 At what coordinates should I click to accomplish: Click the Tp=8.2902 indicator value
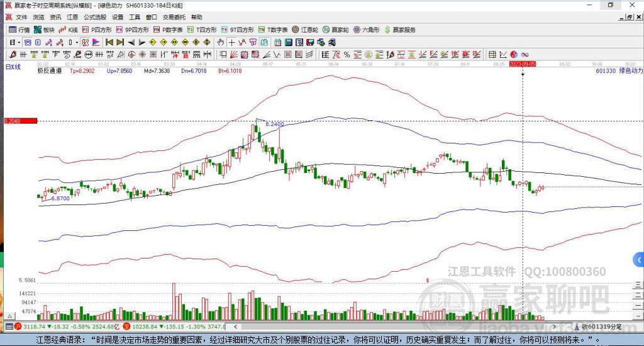tap(82, 70)
